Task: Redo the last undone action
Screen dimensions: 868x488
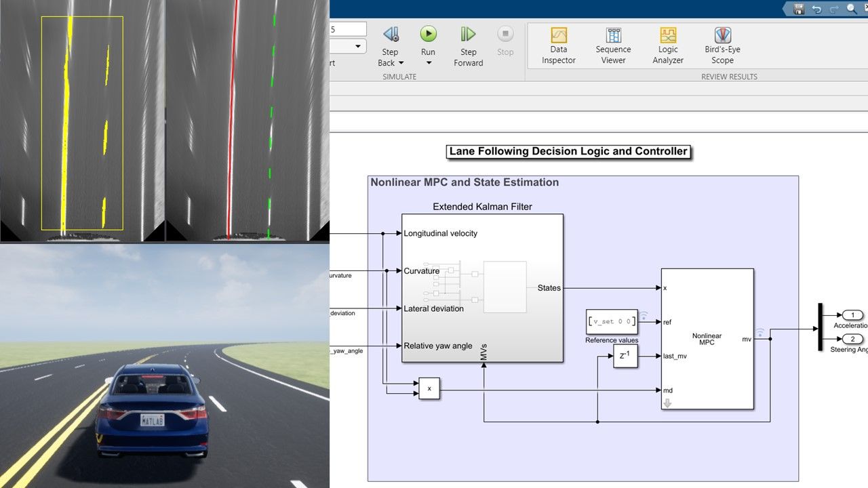Action: tap(833, 9)
